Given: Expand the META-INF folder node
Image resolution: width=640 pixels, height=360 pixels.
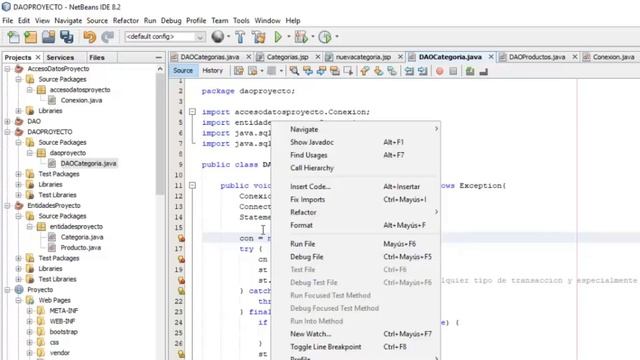Looking at the screenshot, I should pyautogui.click(x=29, y=311).
